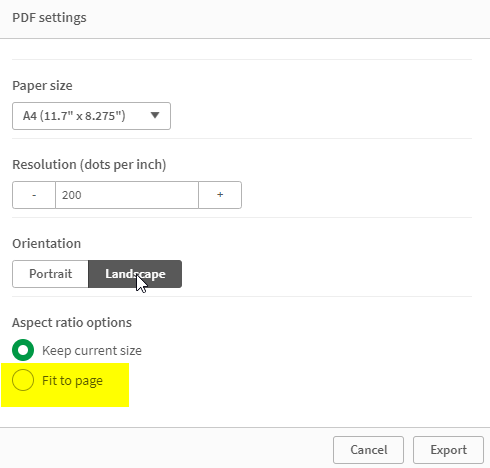Decrease resolution with the minus button
Screen dimensions: 490x468
coord(34,195)
